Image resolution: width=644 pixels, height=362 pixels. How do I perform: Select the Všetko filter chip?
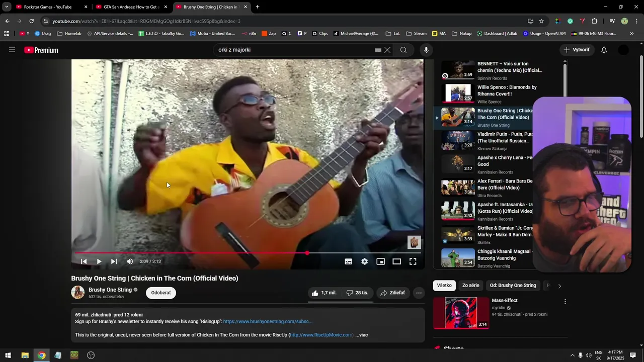click(x=444, y=286)
